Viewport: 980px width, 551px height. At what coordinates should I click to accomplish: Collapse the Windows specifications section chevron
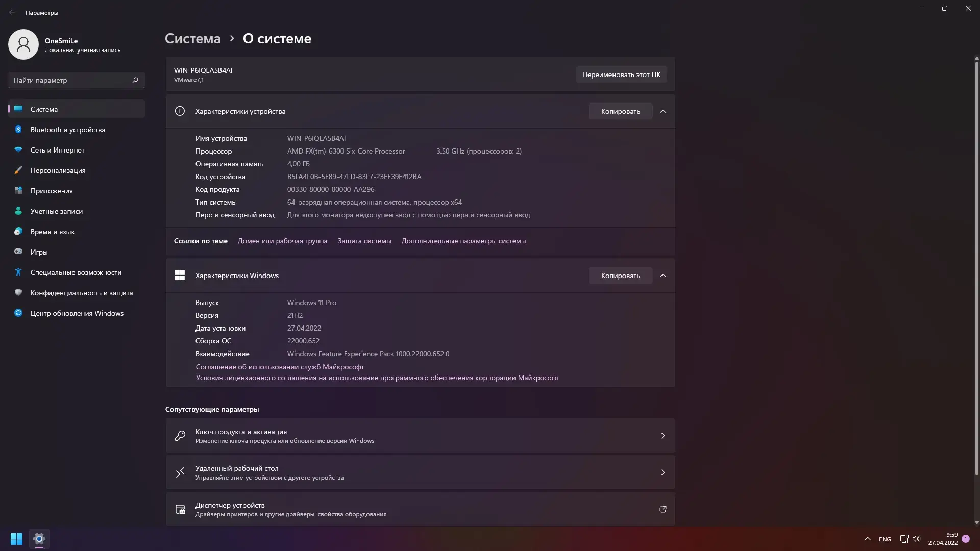(663, 275)
